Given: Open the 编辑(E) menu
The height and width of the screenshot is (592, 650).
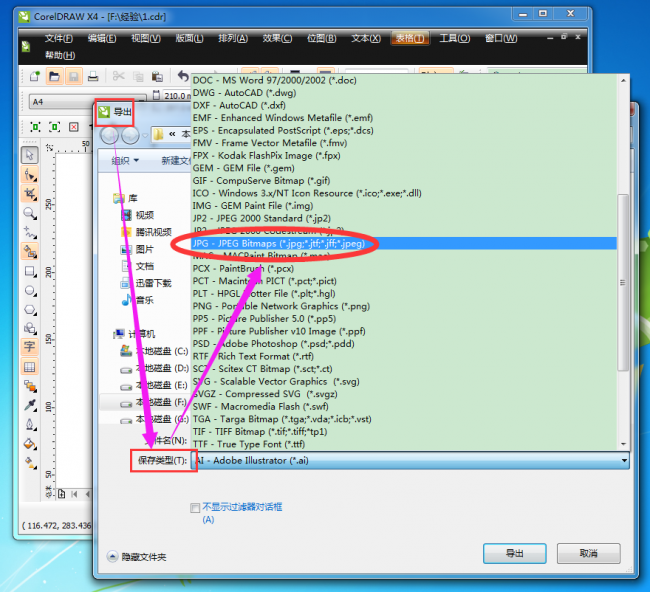Looking at the screenshot, I should pos(102,39).
